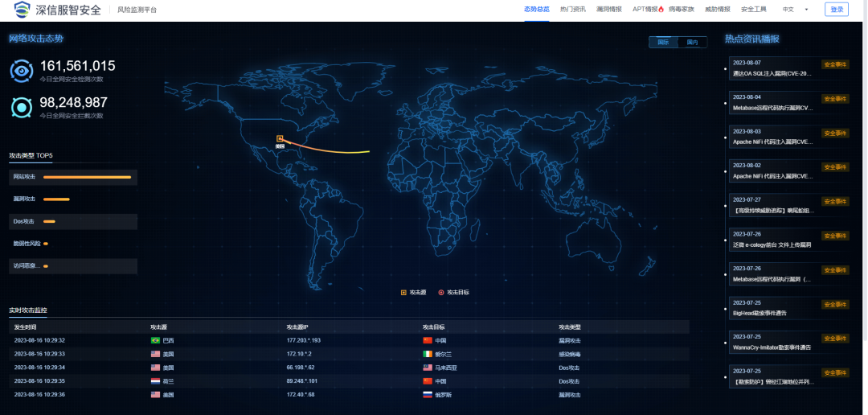Click the Malaysia flag beside 马来西亚
Image resolution: width=868 pixels, height=415 pixels.
point(427,368)
